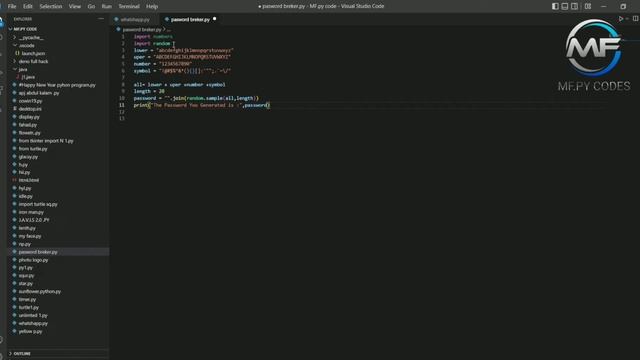Open py1.py file
Image resolution: width=640 pixels, height=360 pixels.
point(25,268)
